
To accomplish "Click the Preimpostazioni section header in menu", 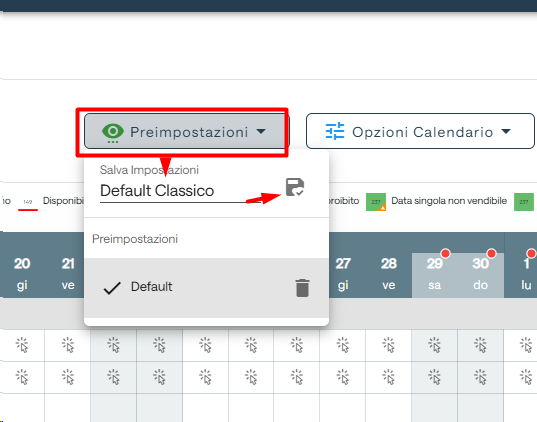I will click(x=135, y=239).
